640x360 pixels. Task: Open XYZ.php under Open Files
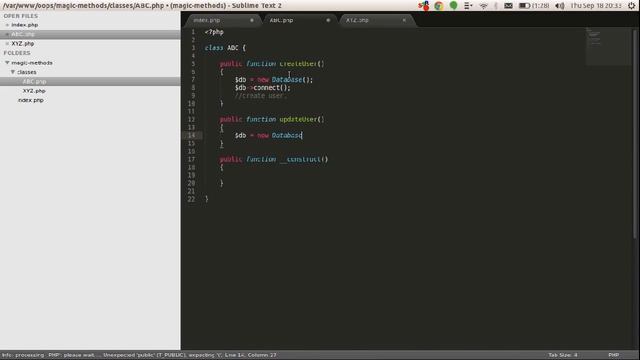pyautogui.click(x=23, y=44)
